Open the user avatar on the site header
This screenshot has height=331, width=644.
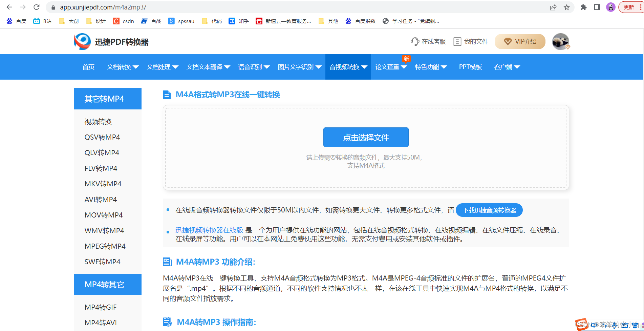pos(561,42)
